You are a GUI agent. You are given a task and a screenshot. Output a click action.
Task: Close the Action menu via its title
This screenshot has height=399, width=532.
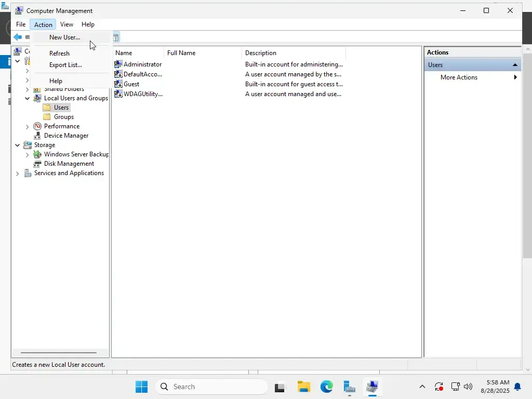[43, 24]
